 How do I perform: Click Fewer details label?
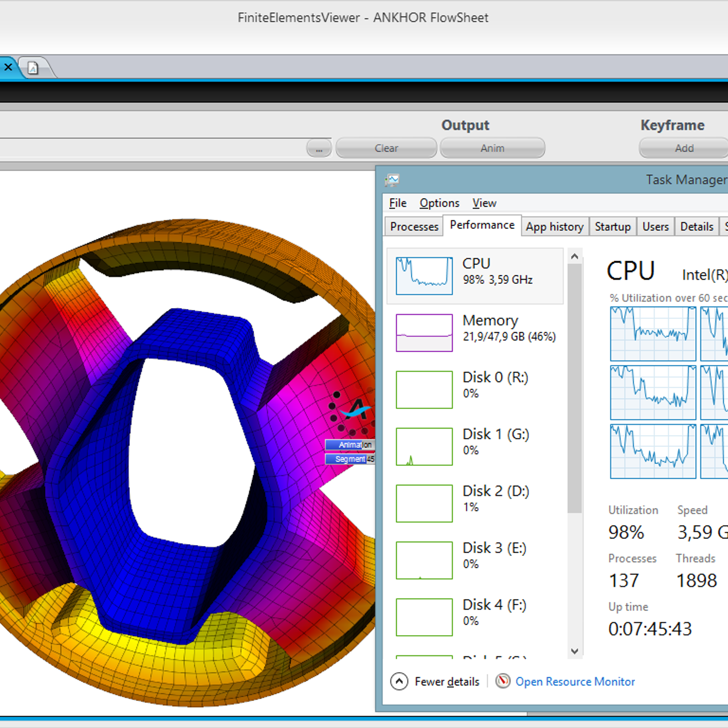447,682
